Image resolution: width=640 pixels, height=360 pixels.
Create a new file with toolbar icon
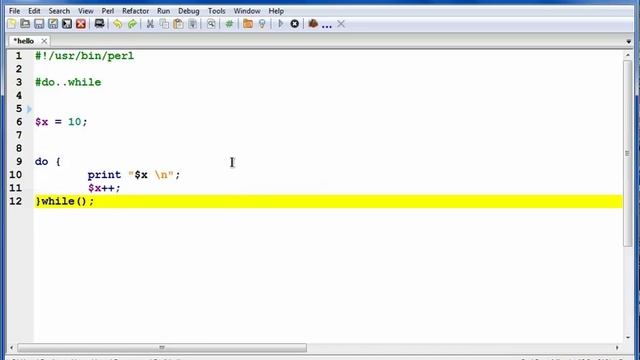pos(12,24)
